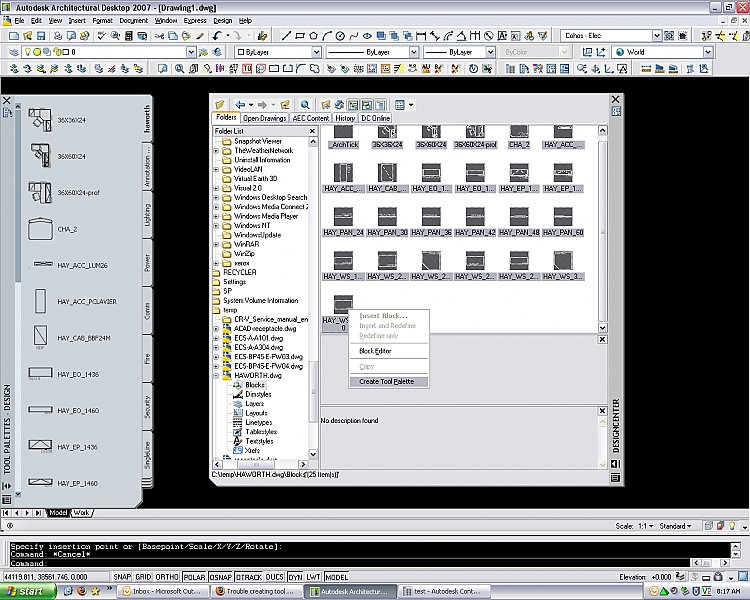
Task: Switch to AEC Content tab
Action: tap(311, 118)
